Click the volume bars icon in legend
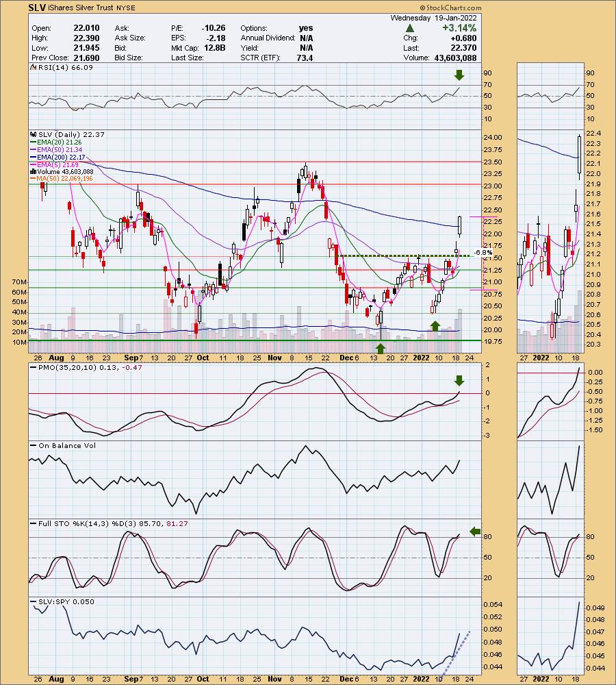 33,172
